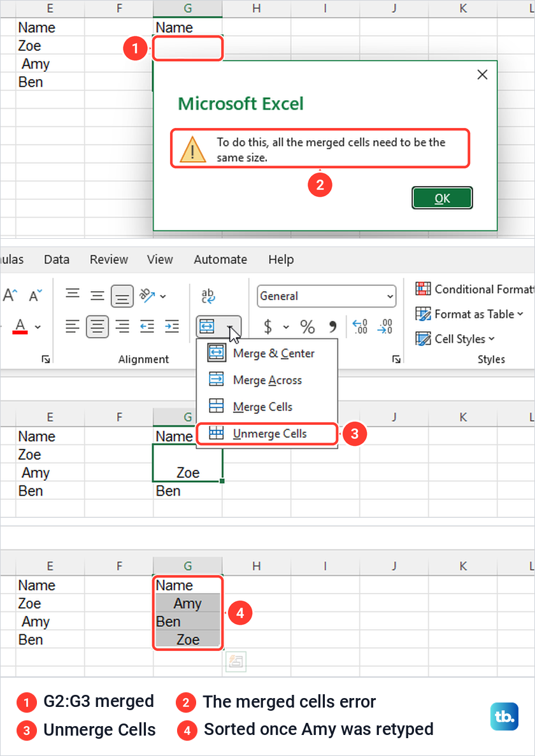Switch to the Review ribbon tab

(x=109, y=259)
